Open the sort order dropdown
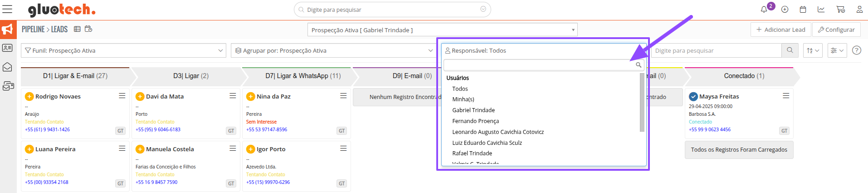Image resolution: width=868 pixels, height=193 pixels. click(x=813, y=50)
